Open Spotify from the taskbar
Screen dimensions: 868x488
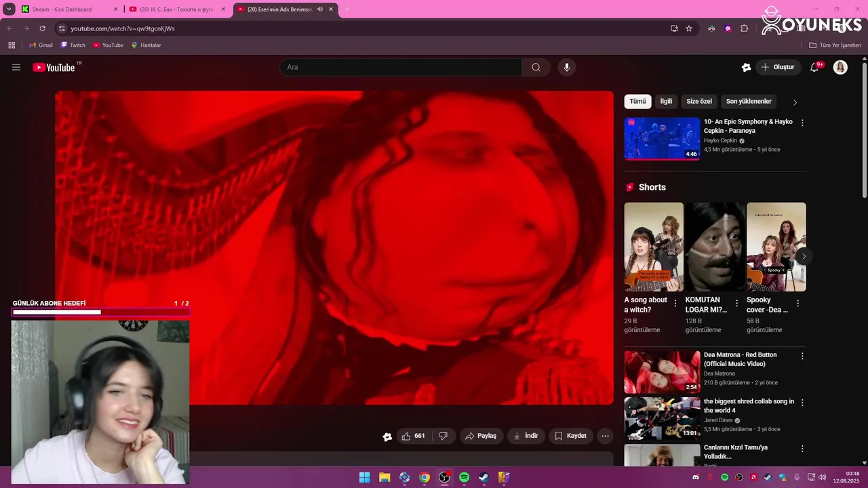point(465,477)
